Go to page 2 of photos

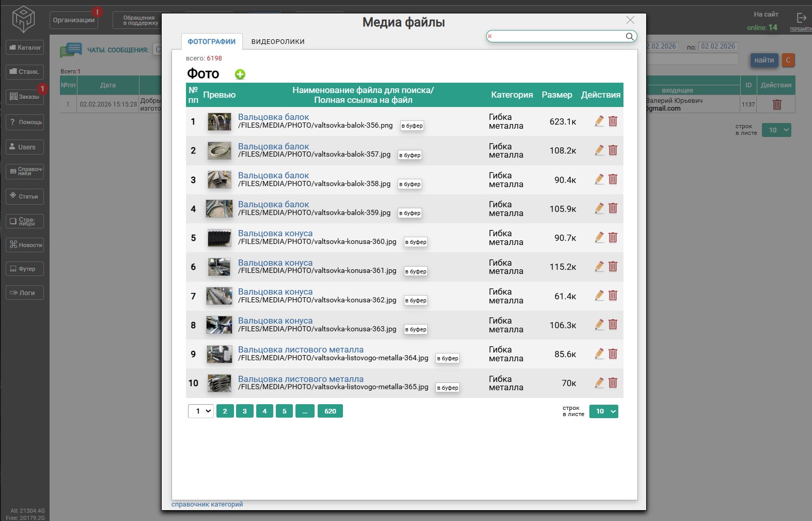[x=225, y=411]
